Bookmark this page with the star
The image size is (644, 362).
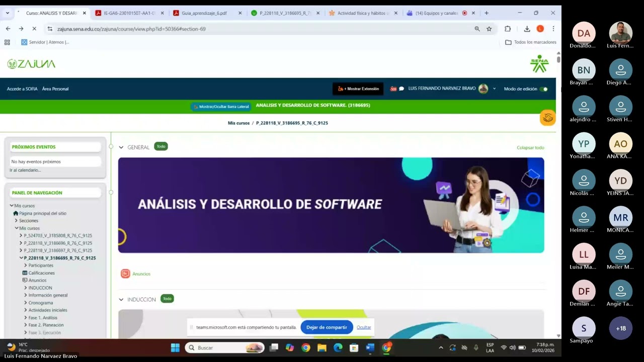pyautogui.click(x=489, y=29)
